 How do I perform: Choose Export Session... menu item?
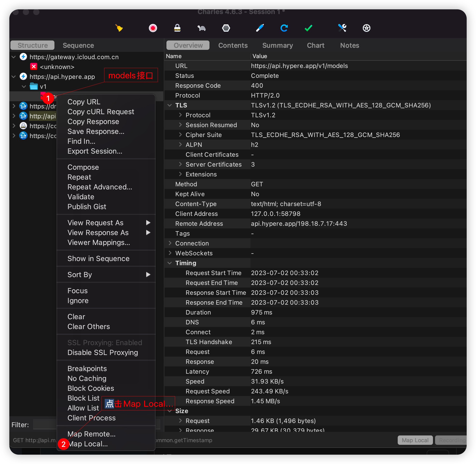click(106, 151)
